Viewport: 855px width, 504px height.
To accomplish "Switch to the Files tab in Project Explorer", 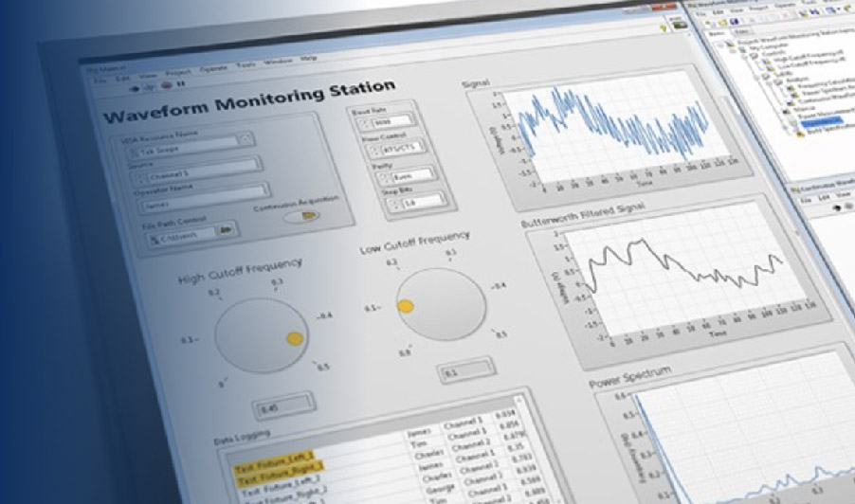I will [742, 33].
